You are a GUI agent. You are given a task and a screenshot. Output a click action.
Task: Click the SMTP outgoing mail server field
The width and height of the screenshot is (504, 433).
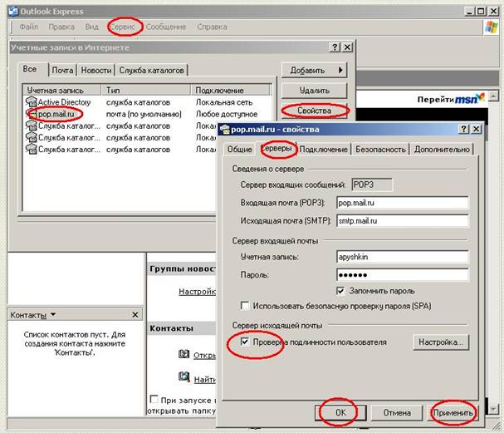click(x=403, y=221)
